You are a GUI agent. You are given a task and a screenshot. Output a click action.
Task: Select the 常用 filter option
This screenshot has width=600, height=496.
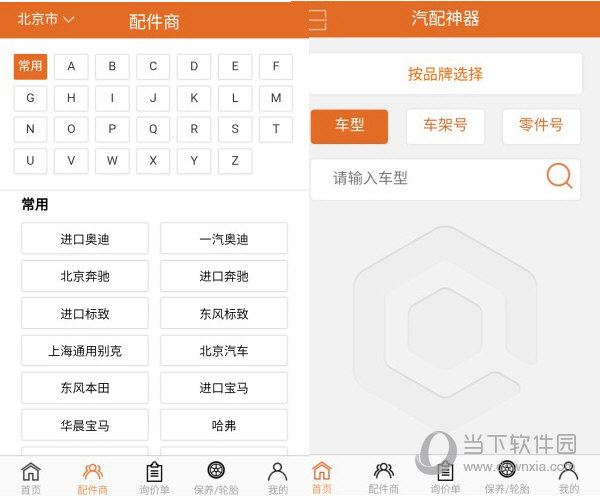pos(30,67)
